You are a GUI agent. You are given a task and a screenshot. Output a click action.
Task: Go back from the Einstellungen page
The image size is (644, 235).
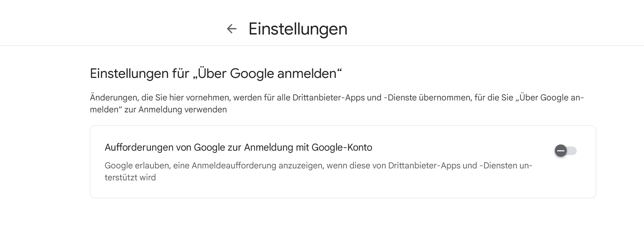(x=232, y=29)
